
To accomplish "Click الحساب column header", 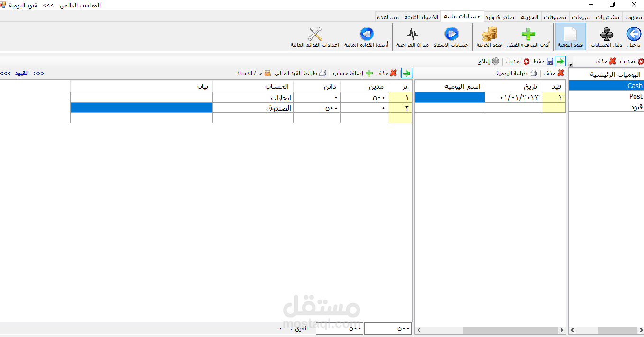I will tap(253, 86).
